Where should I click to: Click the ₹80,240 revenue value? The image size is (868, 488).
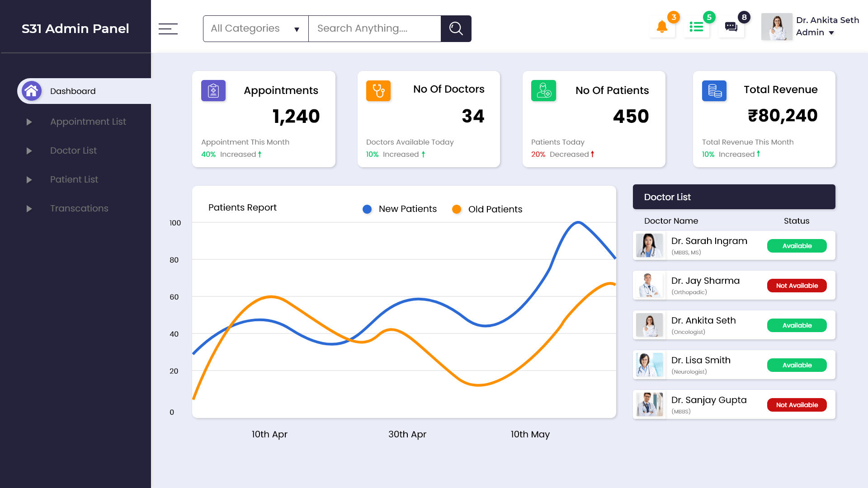click(783, 116)
